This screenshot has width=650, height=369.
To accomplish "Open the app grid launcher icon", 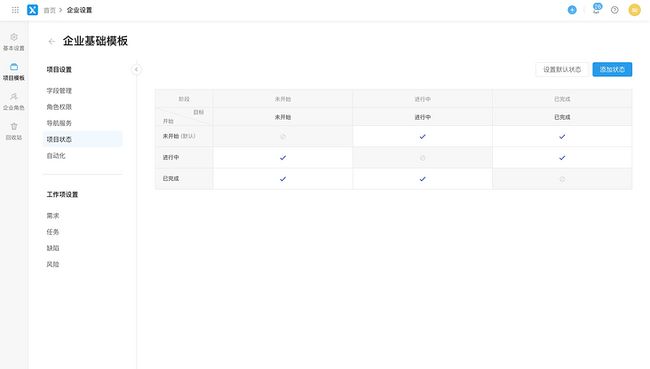I will [15, 10].
